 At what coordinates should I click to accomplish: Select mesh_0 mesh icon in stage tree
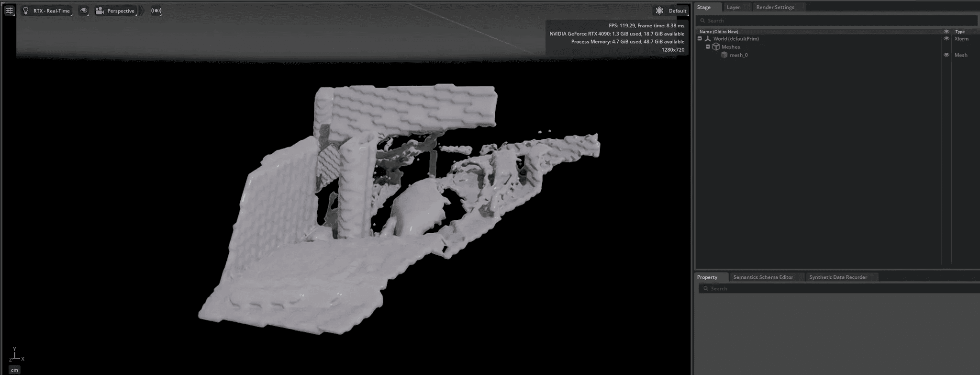(x=724, y=55)
